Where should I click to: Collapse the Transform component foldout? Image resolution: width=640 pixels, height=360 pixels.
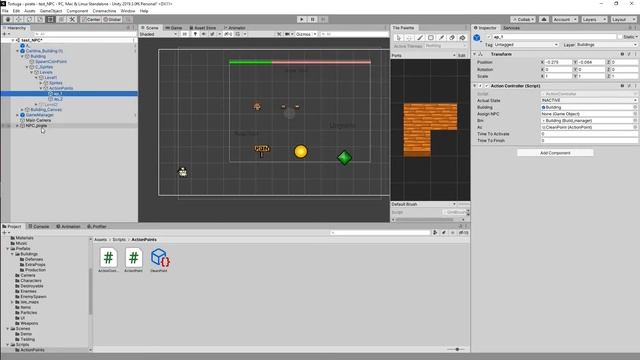click(475, 54)
